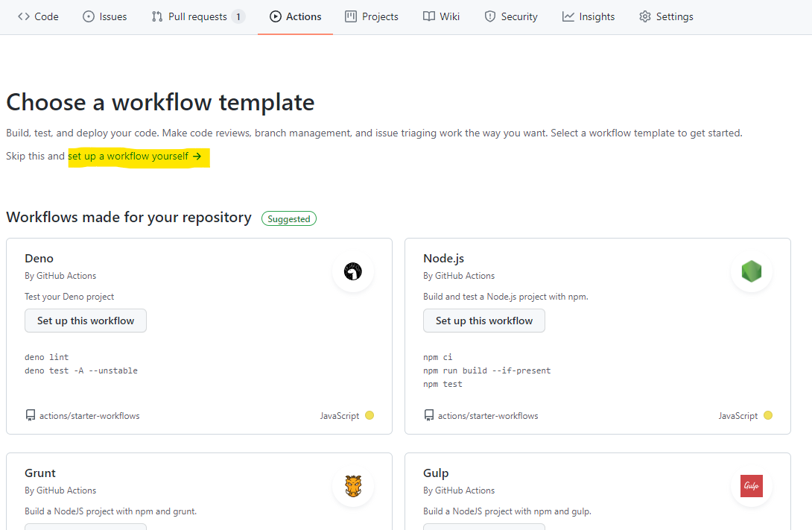Click the Insights graph icon

[x=568, y=16]
